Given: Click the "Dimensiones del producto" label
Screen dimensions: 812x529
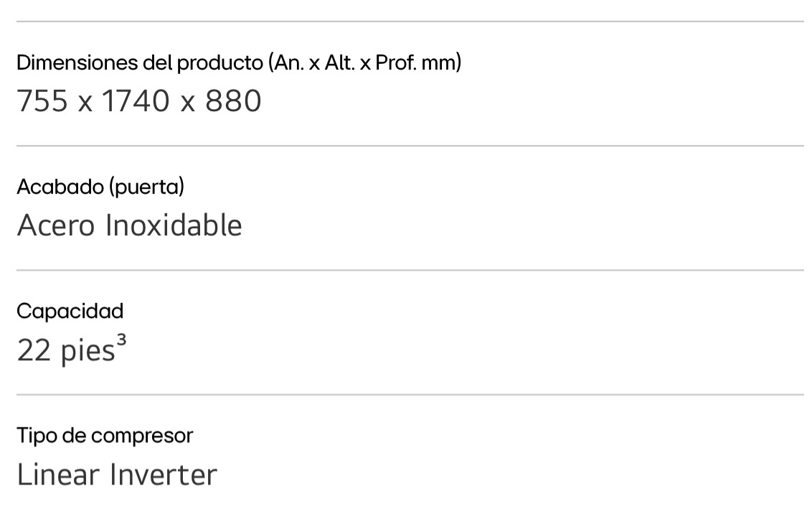Looking at the screenshot, I should click(140, 63).
